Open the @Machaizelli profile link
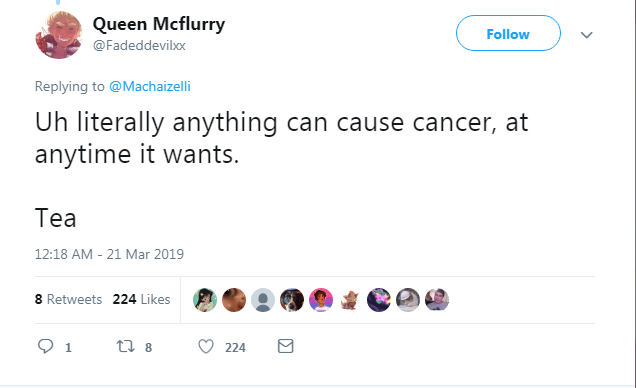The width and height of the screenshot is (636, 388). 150,86
